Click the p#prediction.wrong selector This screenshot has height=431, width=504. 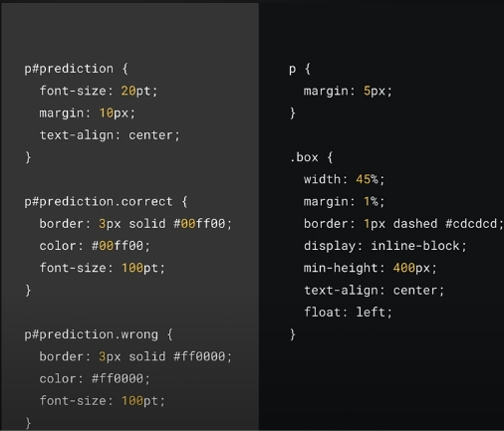click(99, 334)
